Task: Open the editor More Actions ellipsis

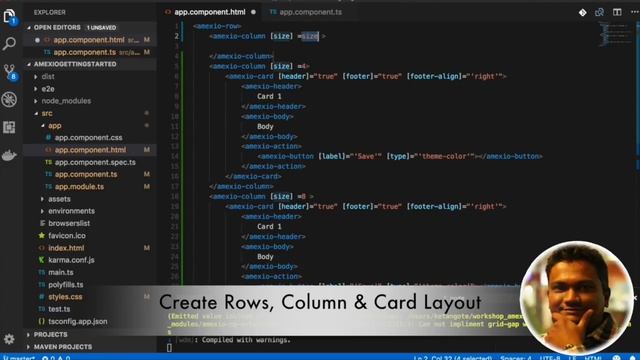Action: 635,12
